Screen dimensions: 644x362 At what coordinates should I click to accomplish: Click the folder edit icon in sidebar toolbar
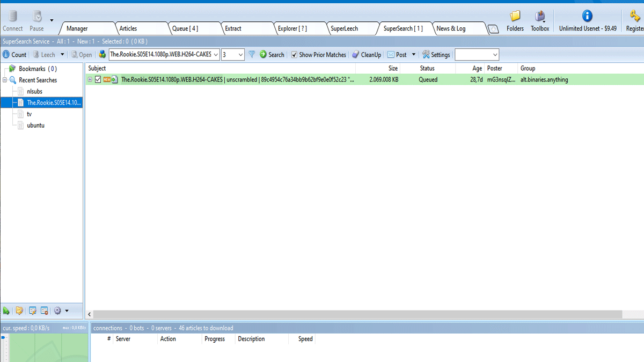tap(19, 311)
